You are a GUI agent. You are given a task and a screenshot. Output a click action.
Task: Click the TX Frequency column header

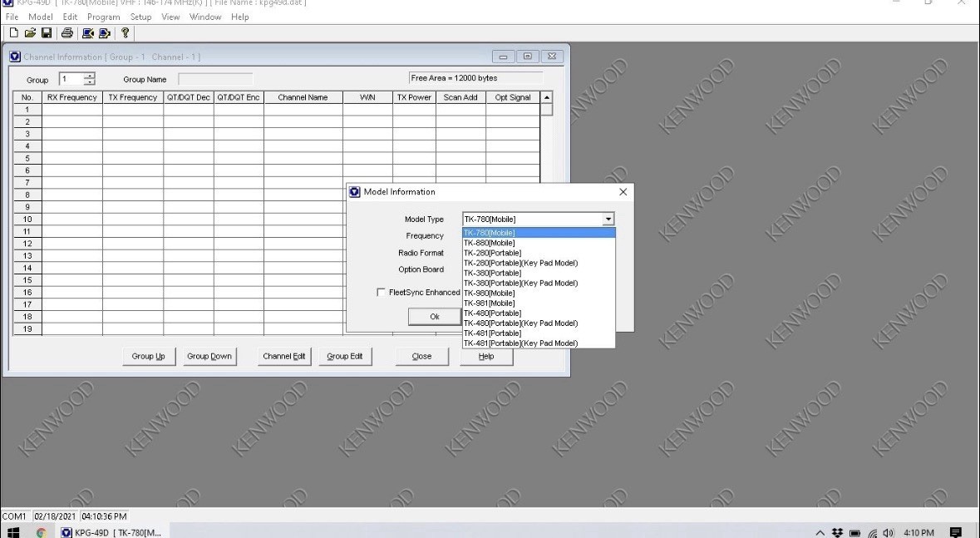point(133,97)
